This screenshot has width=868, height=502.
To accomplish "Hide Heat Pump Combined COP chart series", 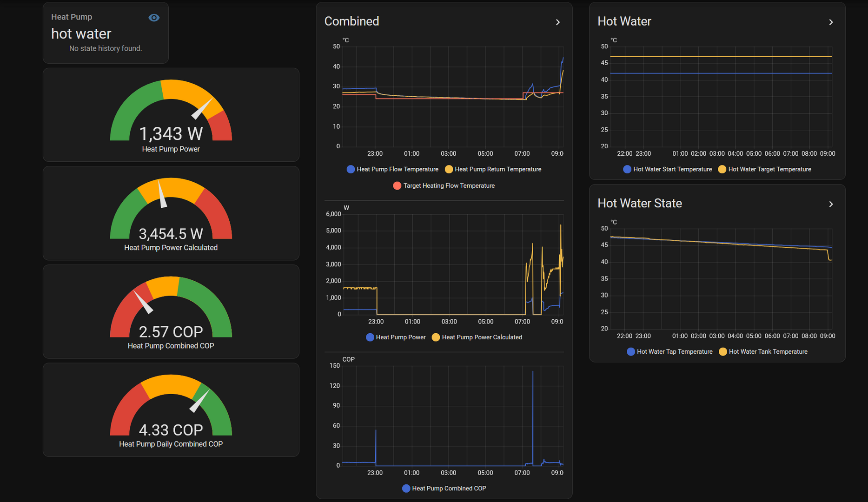I will (444, 488).
